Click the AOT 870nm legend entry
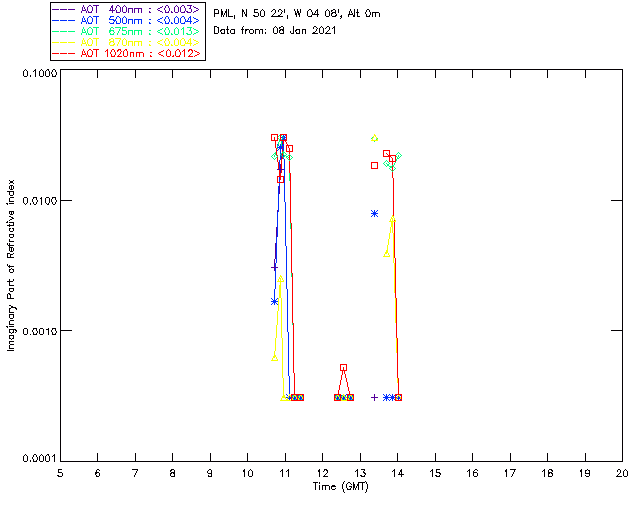 128,42
